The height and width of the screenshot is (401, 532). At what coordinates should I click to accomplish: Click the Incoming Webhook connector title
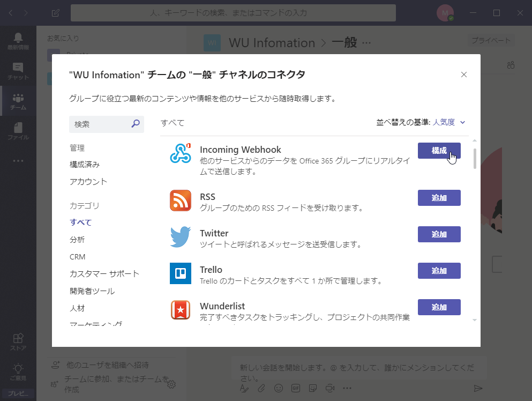pyautogui.click(x=240, y=150)
